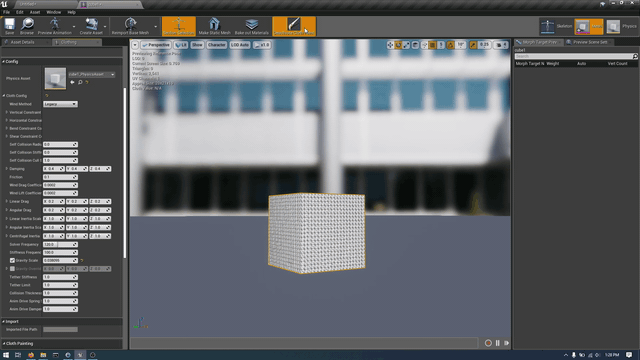640x360 pixels.
Task: Click the Morph Target search field
Action: click(x=574, y=56)
